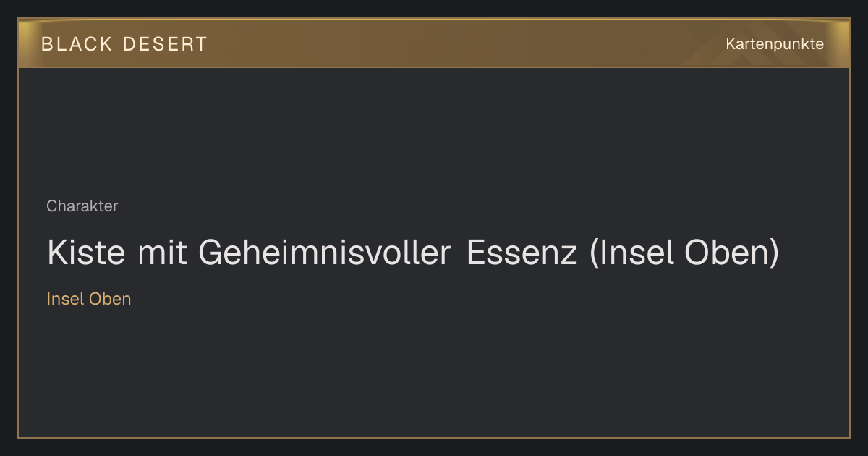Open the Kiste mit Geheimnisvoller Essenz title
The image size is (868, 456).
point(413,253)
